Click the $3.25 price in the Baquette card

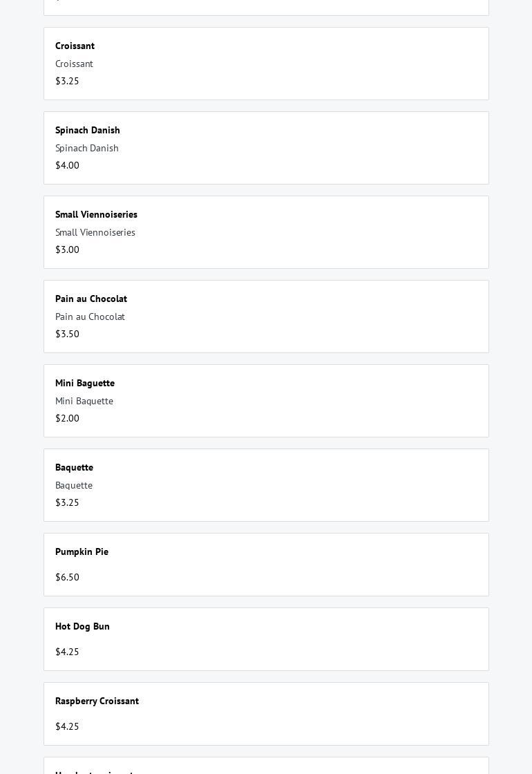[x=67, y=502]
